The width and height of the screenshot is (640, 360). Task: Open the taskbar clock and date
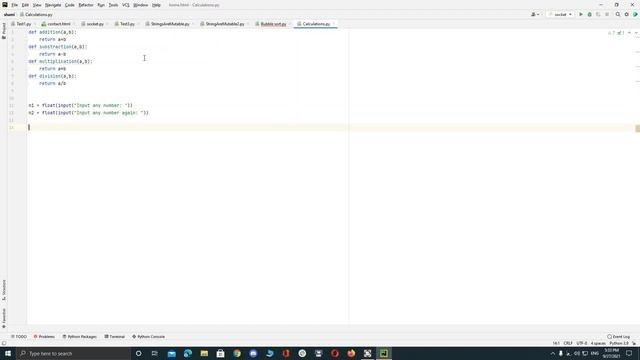611,353
